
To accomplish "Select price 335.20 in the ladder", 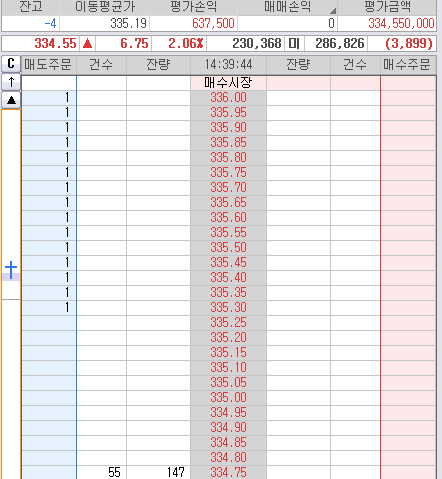I will click(228, 338).
